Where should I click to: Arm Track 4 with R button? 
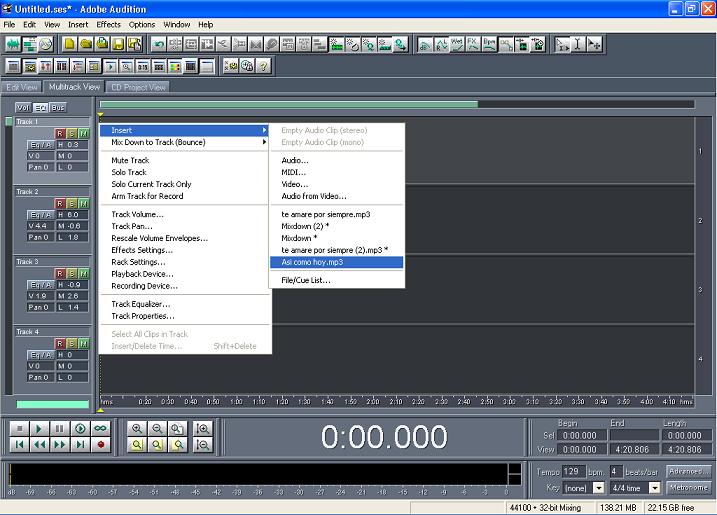click(x=60, y=343)
